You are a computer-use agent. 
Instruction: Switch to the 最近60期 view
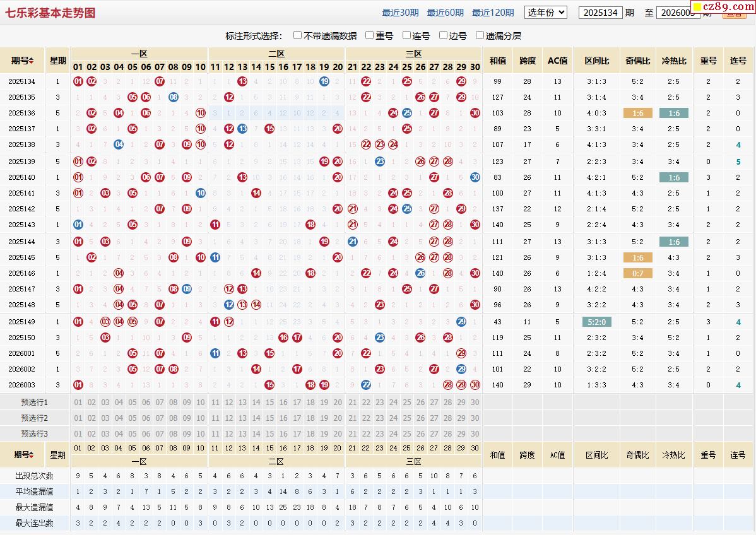click(445, 13)
